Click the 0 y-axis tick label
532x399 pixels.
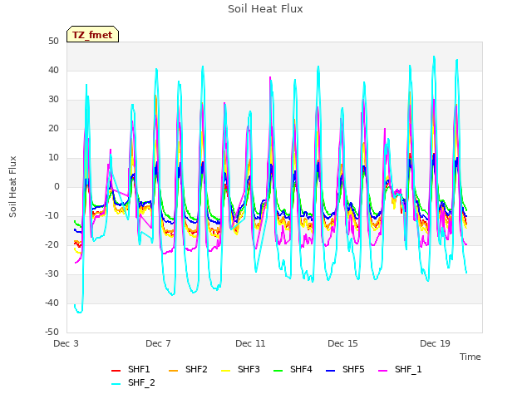point(57,186)
